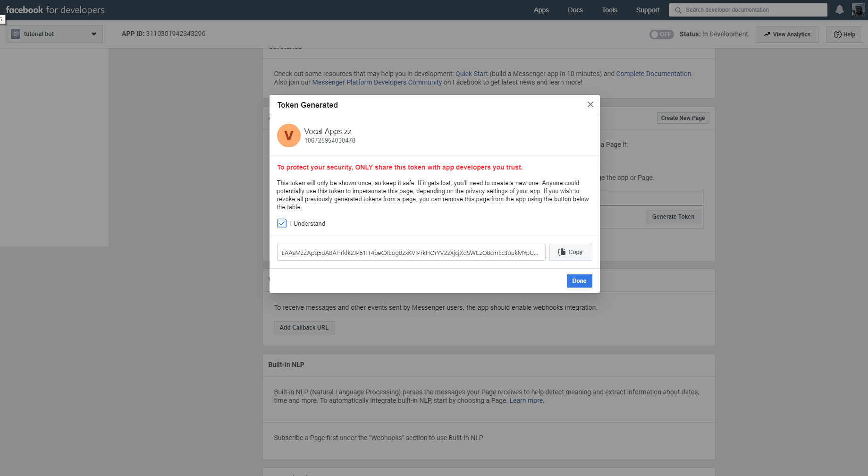Click the Learn more link
868x476 pixels.
[x=526, y=400]
